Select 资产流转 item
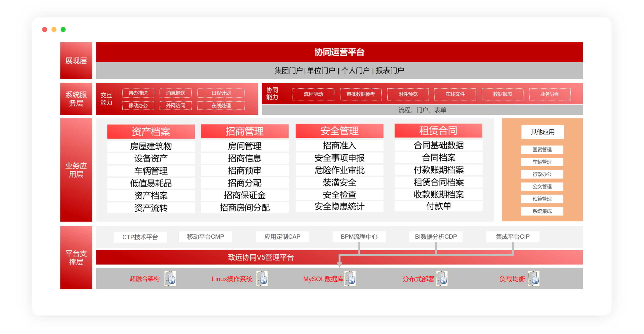 coord(151,208)
